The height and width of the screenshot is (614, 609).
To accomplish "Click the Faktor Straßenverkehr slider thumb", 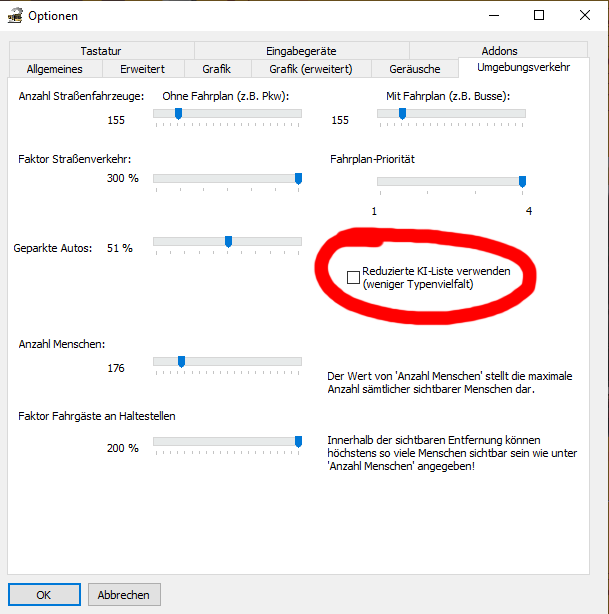I will 298,179.
